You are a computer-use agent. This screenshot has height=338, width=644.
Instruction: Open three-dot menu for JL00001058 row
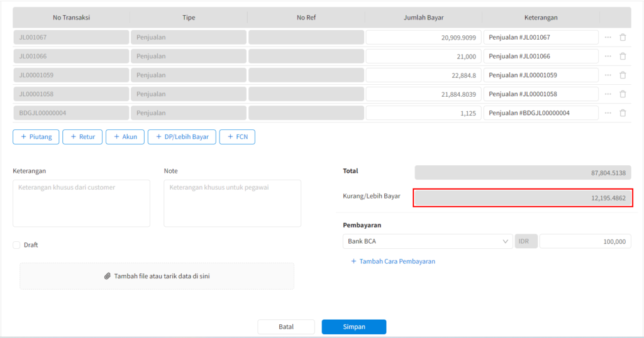coord(608,94)
